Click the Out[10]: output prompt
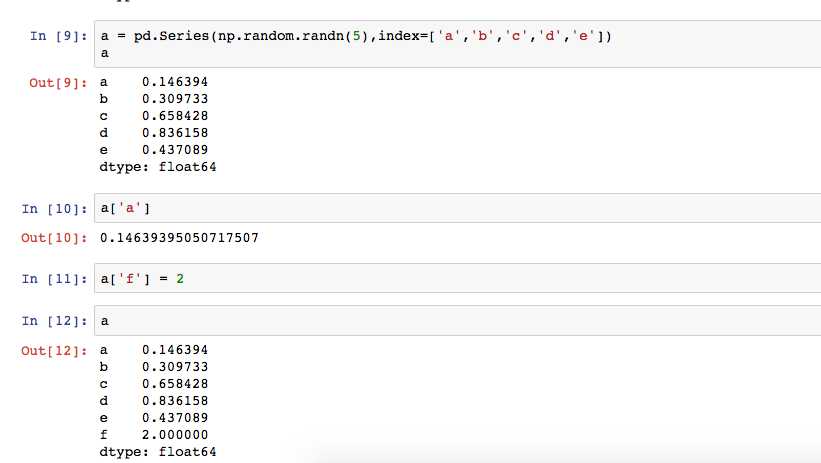Screen dimensions: 821x463 coord(54,238)
